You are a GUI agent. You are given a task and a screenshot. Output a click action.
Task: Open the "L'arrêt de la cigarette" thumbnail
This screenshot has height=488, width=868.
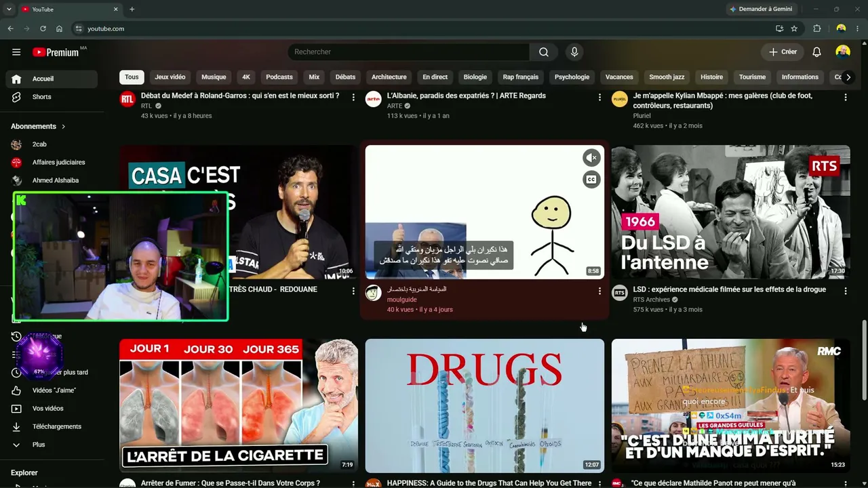(x=239, y=406)
